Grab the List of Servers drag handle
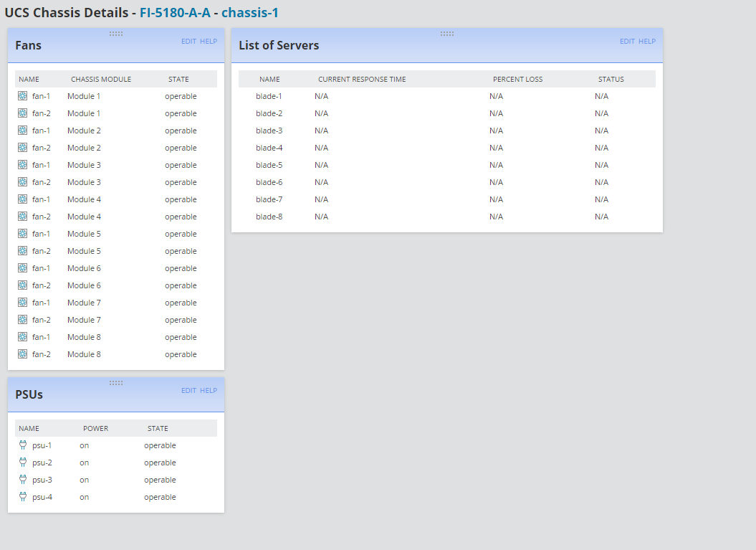 pyautogui.click(x=447, y=34)
